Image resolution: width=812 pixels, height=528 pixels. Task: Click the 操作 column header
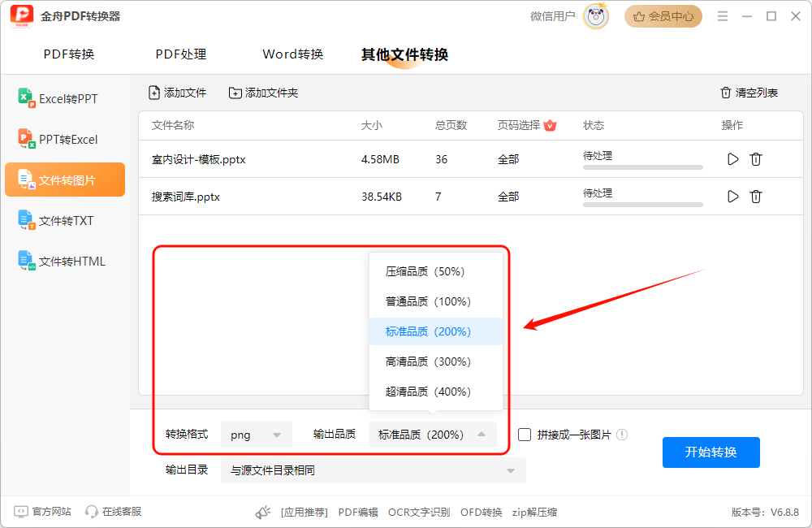[x=732, y=125]
